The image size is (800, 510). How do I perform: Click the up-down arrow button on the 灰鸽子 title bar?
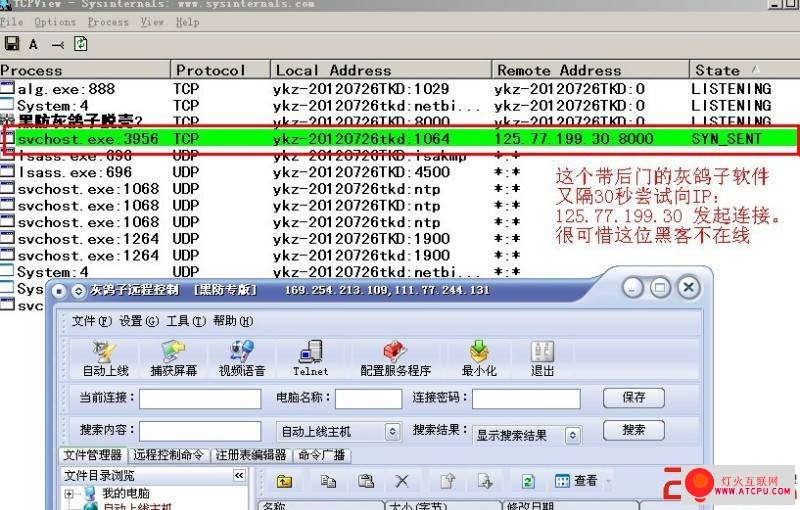pyautogui.click(x=78, y=291)
